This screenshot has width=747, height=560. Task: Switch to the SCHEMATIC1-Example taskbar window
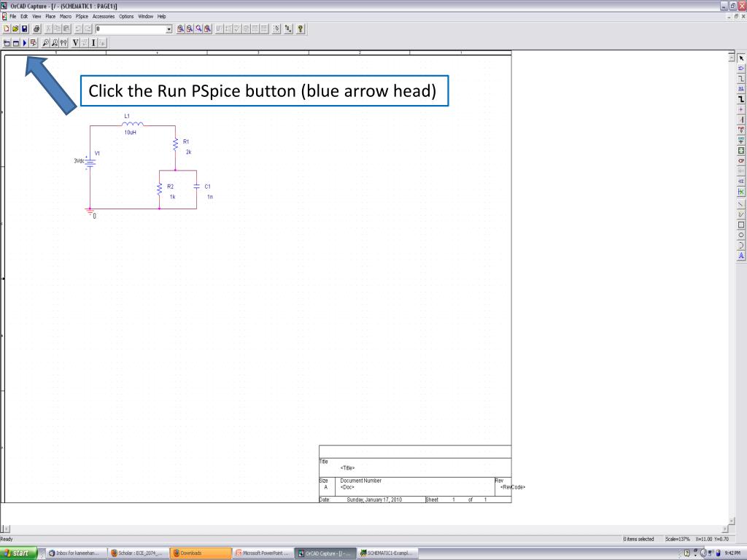pyautogui.click(x=387, y=553)
